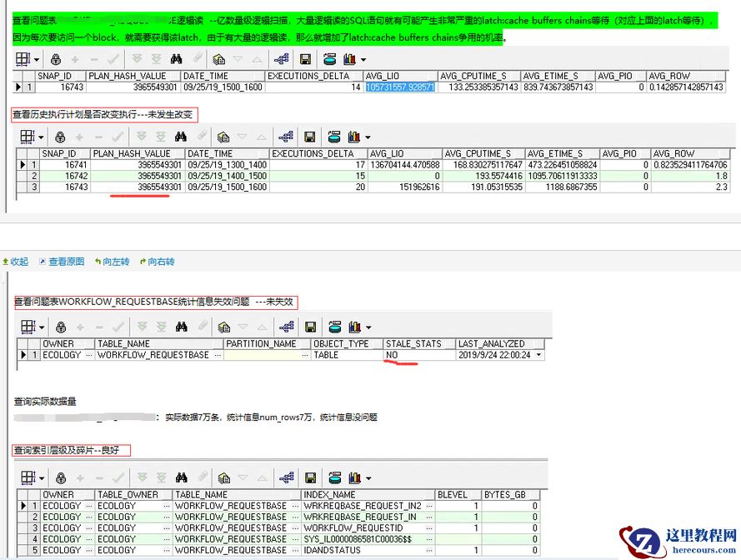Image resolution: width=741 pixels, height=560 pixels.
Task: Click the lock icon in the toolbar above the INDEX_NAME grid
Action: (x=61, y=477)
